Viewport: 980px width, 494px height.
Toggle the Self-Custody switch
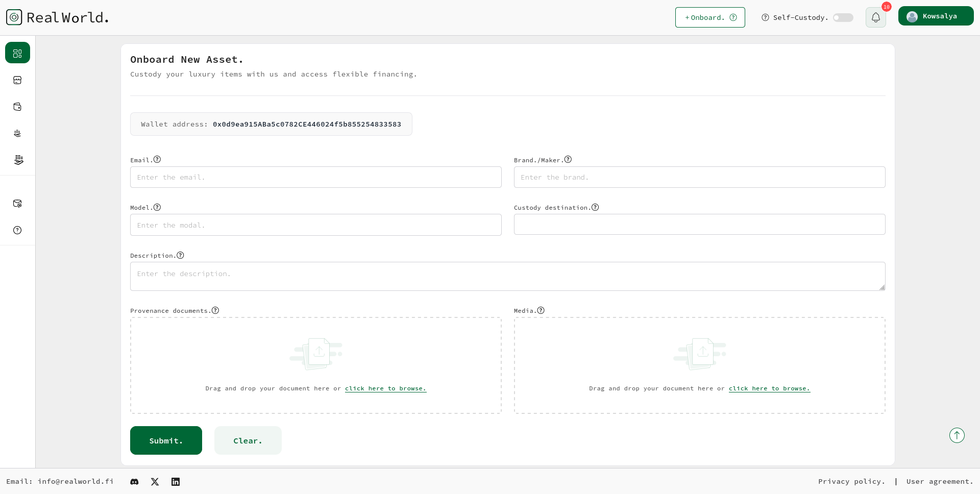coord(843,18)
